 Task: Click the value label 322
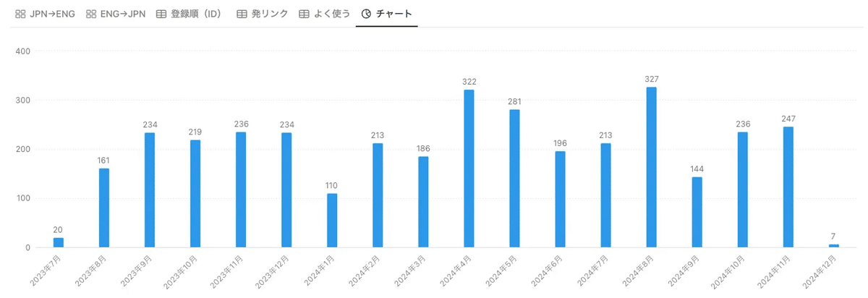(x=469, y=82)
